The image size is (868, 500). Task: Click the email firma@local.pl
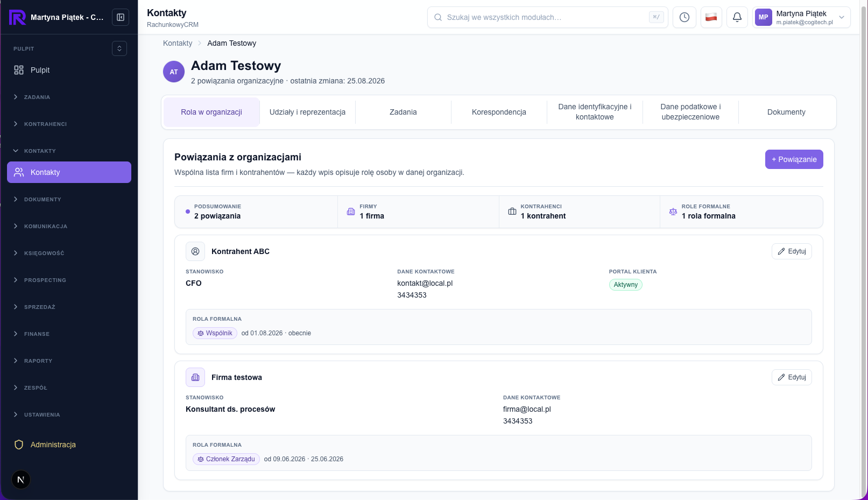click(527, 409)
